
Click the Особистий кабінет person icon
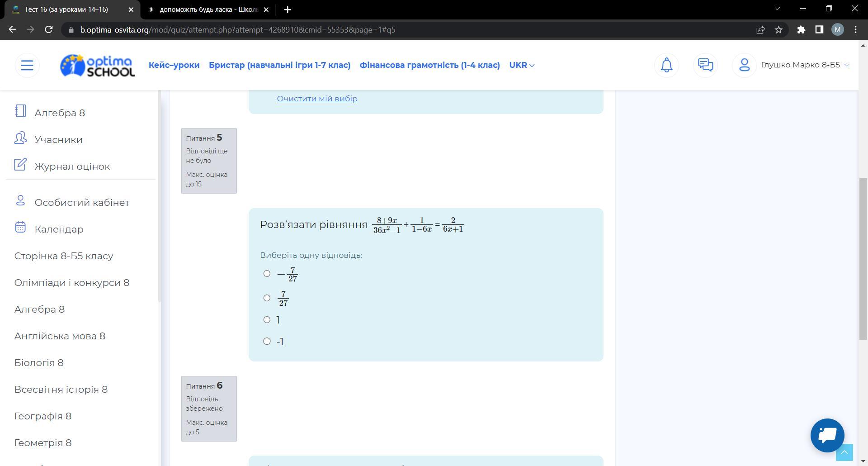point(20,200)
